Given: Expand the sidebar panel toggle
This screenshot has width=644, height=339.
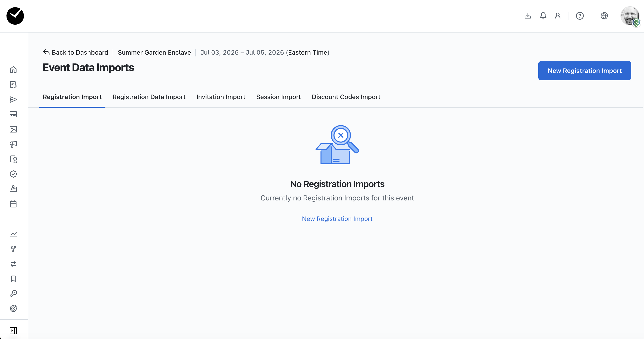Looking at the screenshot, I should [13, 330].
